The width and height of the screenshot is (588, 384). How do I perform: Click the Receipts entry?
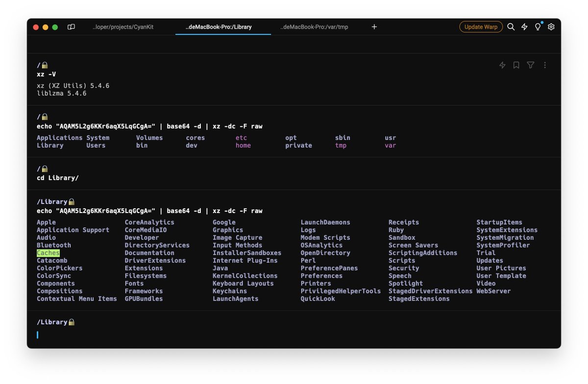pyautogui.click(x=404, y=222)
